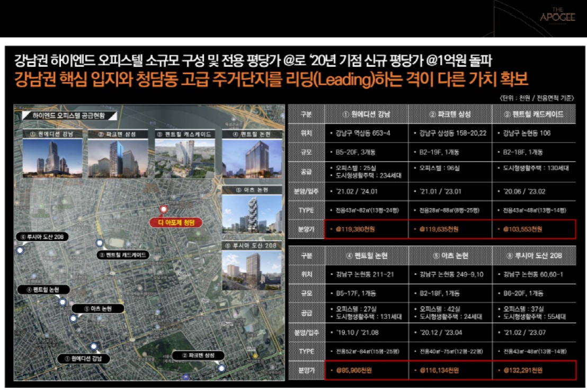The width and height of the screenshot is (587, 392).
Task: Select the blue map pin for 루시아 도산 208
Action: 20,250
